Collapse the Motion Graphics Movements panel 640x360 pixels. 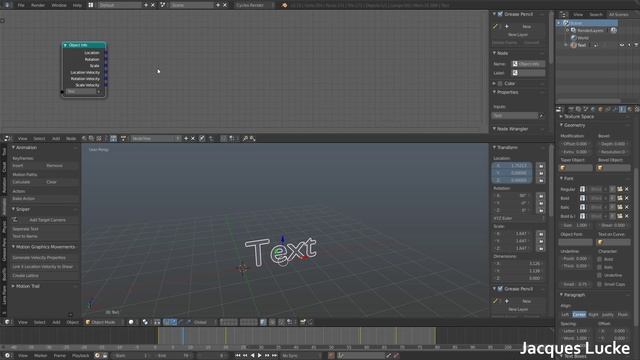tap(13, 247)
